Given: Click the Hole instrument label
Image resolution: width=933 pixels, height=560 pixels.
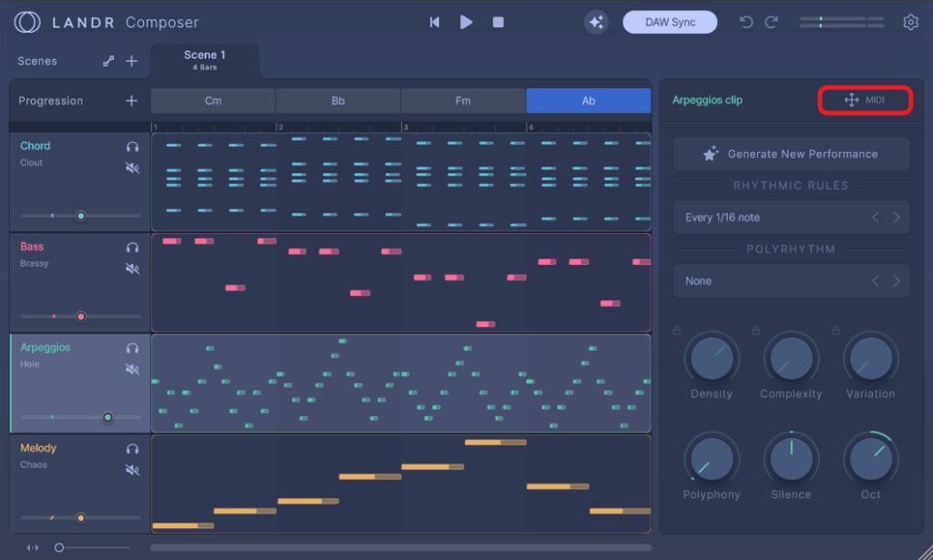Looking at the screenshot, I should 29,364.
